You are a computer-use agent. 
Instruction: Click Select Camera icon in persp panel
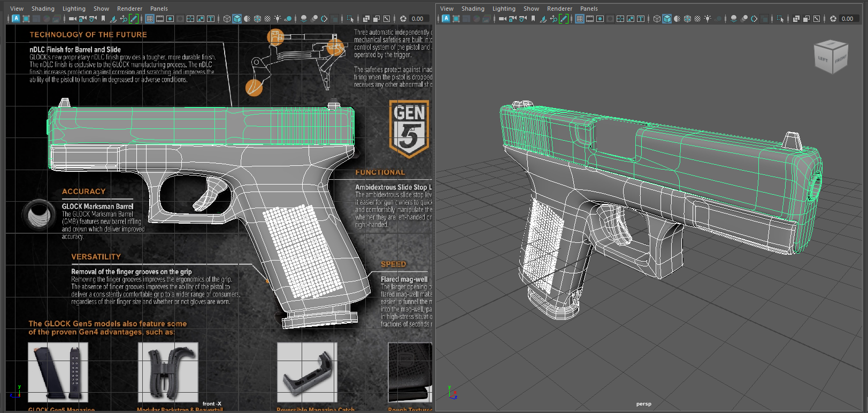tap(503, 19)
